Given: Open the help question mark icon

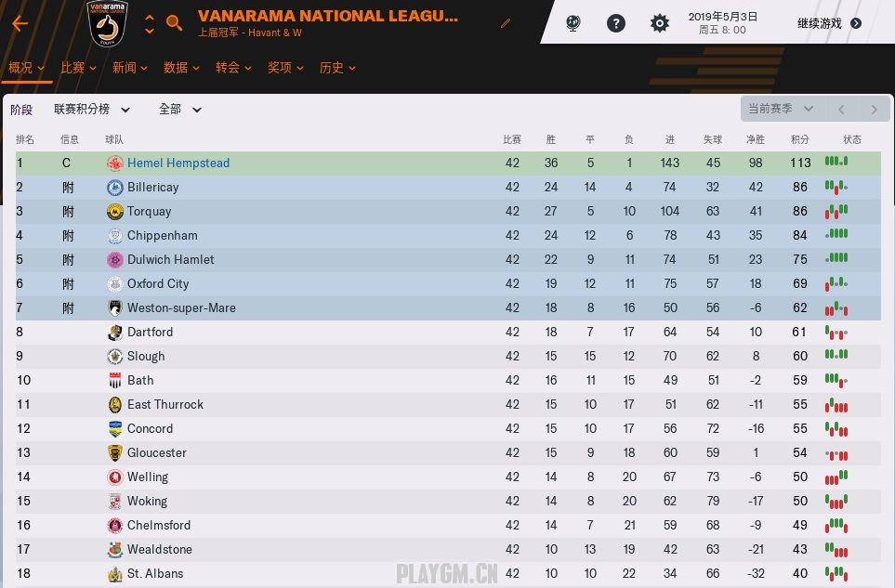Looking at the screenshot, I should click(x=616, y=23).
